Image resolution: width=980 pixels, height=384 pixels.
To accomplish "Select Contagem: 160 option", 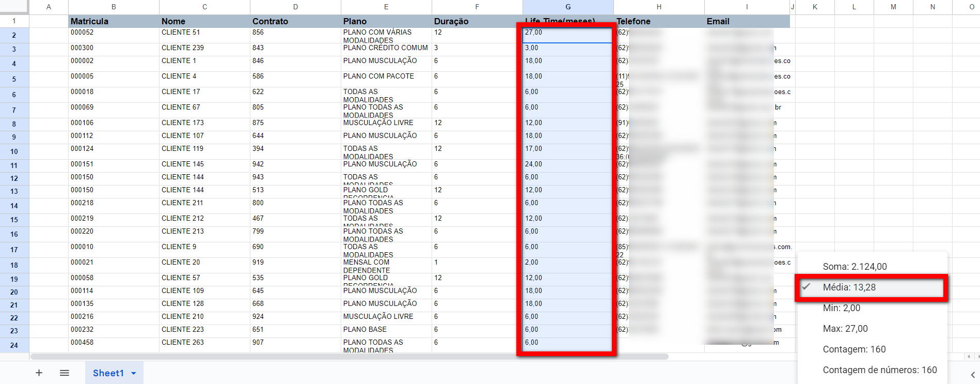I will tap(854, 349).
